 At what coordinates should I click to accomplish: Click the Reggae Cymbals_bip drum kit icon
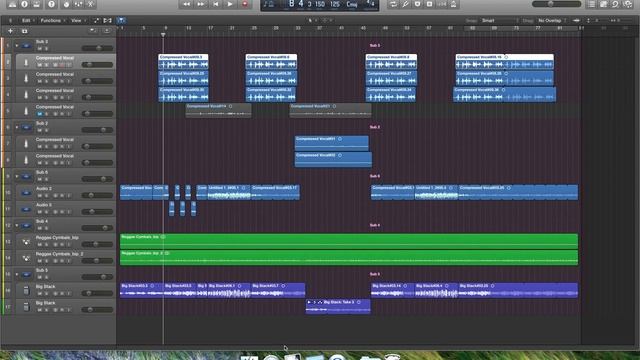tap(26, 242)
